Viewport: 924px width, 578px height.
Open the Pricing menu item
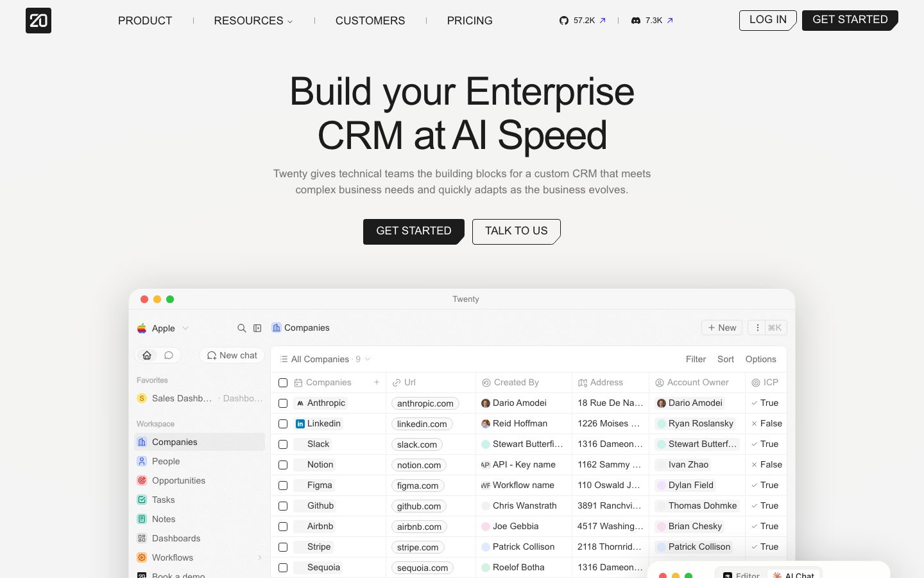[470, 21]
